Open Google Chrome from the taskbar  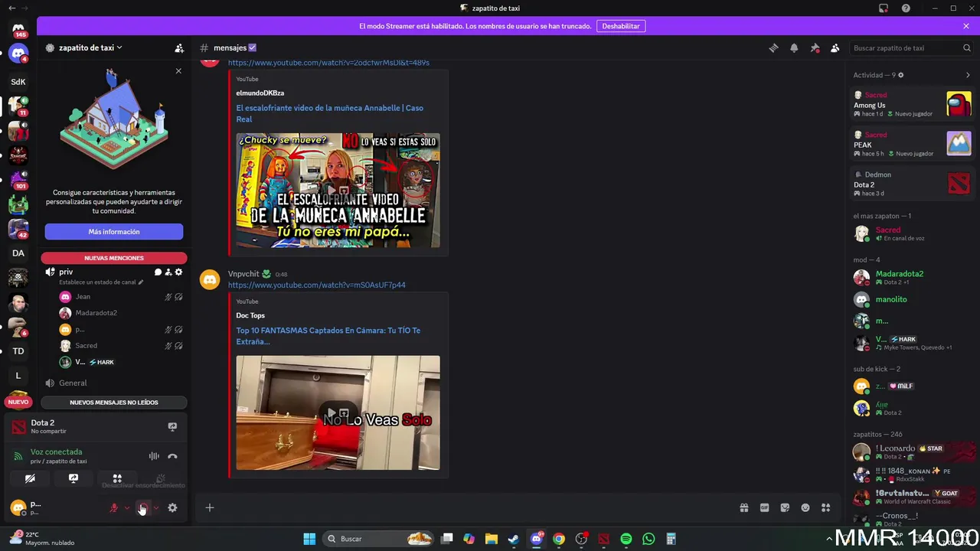(x=559, y=539)
